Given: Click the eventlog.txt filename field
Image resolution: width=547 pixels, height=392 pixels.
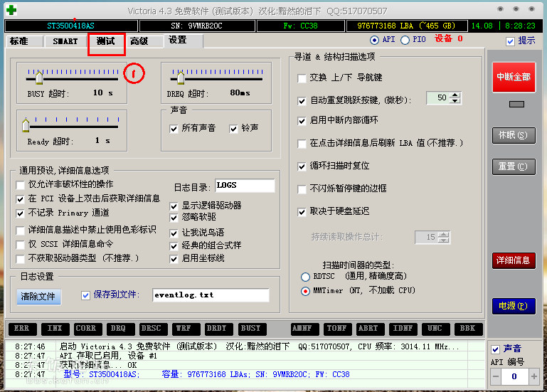Looking at the screenshot, I should point(211,295).
